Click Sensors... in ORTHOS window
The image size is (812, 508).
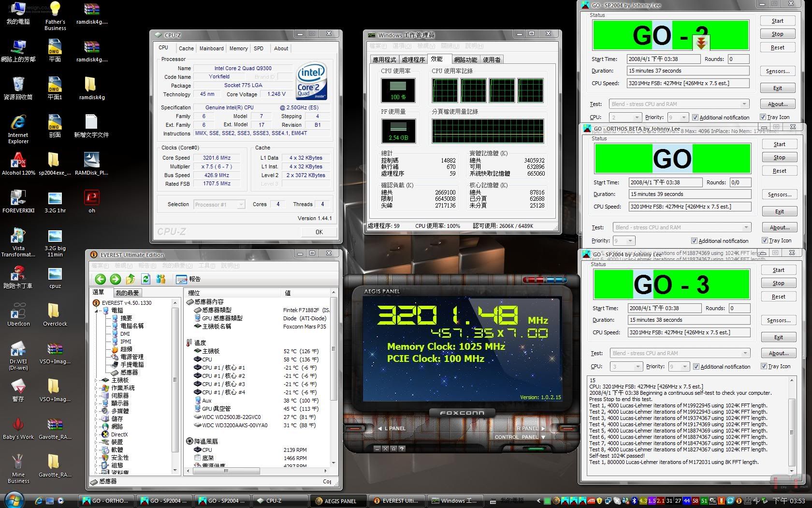point(779,194)
